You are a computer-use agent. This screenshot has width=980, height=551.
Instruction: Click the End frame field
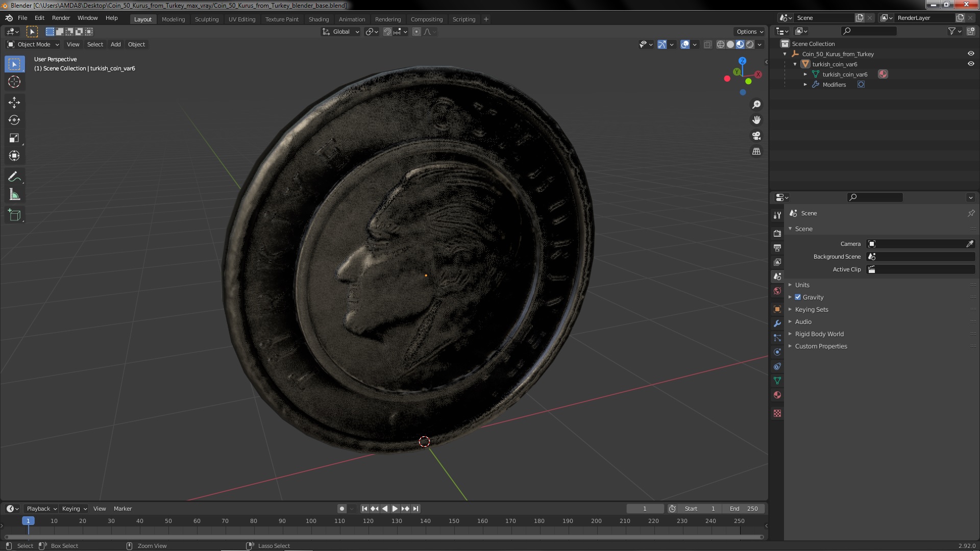[744, 509]
